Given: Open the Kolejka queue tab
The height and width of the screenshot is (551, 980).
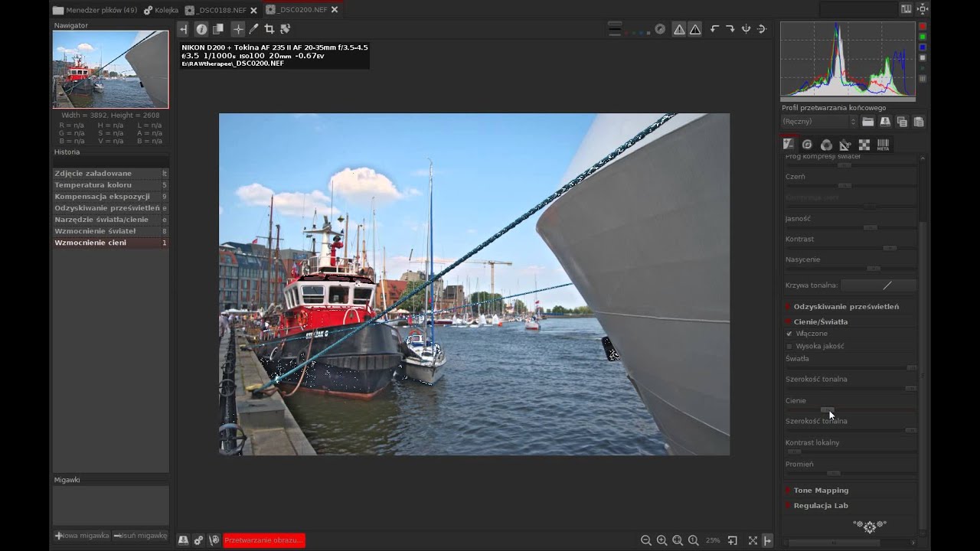Looking at the screenshot, I should [x=161, y=10].
